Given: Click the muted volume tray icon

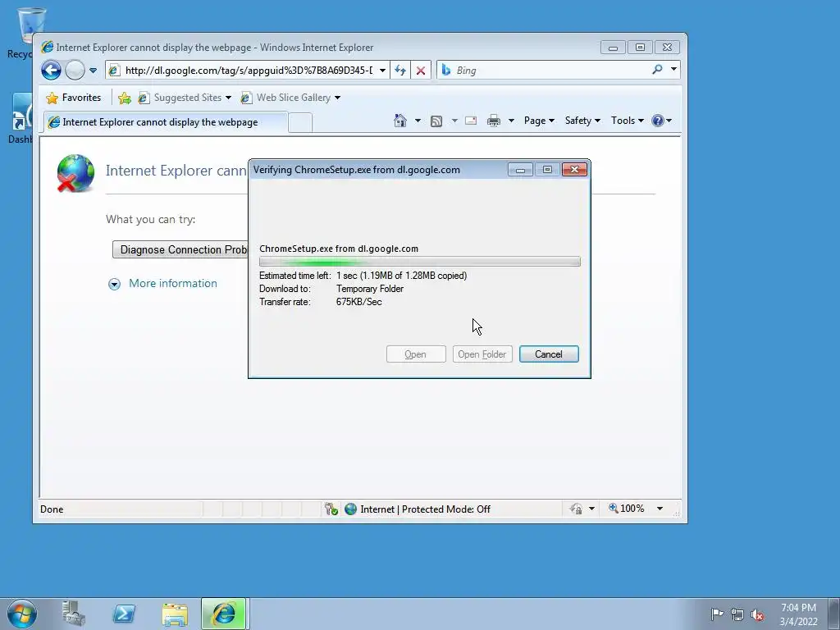Looking at the screenshot, I should click(x=757, y=614).
